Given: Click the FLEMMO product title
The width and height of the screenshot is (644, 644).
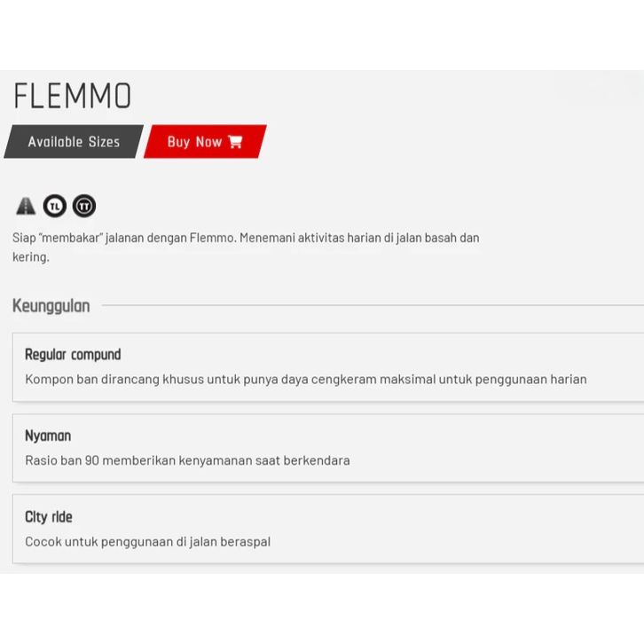Looking at the screenshot, I should [73, 96].
